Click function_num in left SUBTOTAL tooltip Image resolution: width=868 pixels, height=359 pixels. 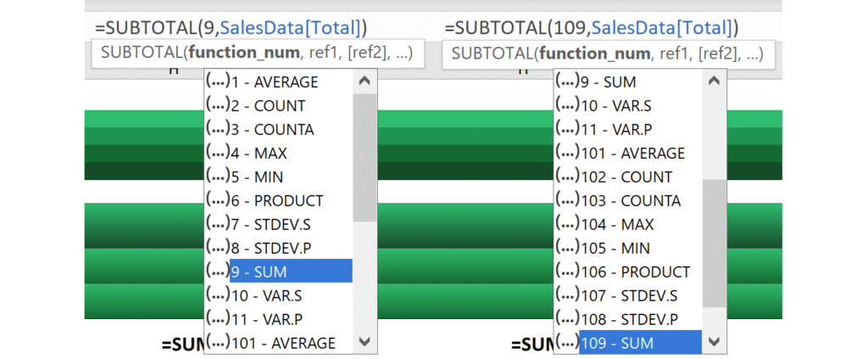point(242,53)
